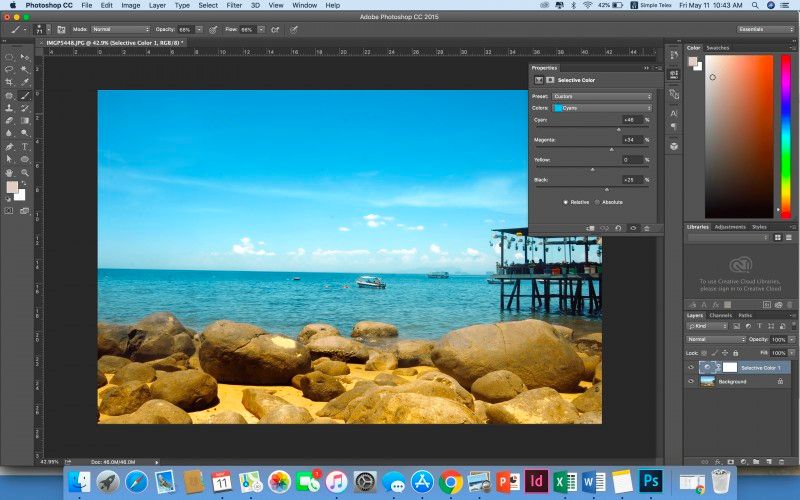Select the Path Selection tool
The width and height of the screenshot is (800, 500).
(9, 159)
